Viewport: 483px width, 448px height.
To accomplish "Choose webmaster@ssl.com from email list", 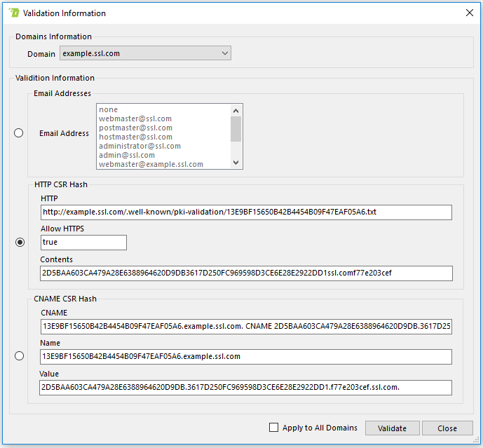I will pos(135,118).
